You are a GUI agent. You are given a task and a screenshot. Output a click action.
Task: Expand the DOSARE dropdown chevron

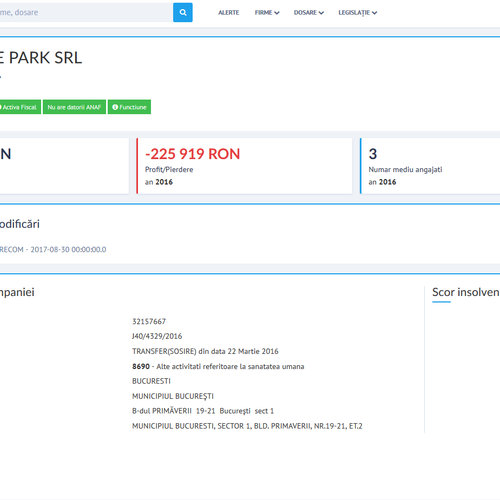(x=321, y=13)
